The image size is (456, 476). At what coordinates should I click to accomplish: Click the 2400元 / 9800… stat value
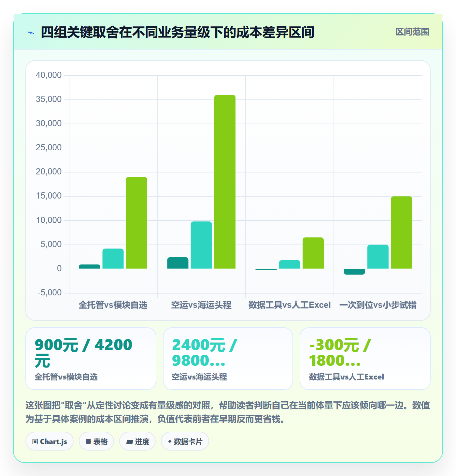[205, 353]
